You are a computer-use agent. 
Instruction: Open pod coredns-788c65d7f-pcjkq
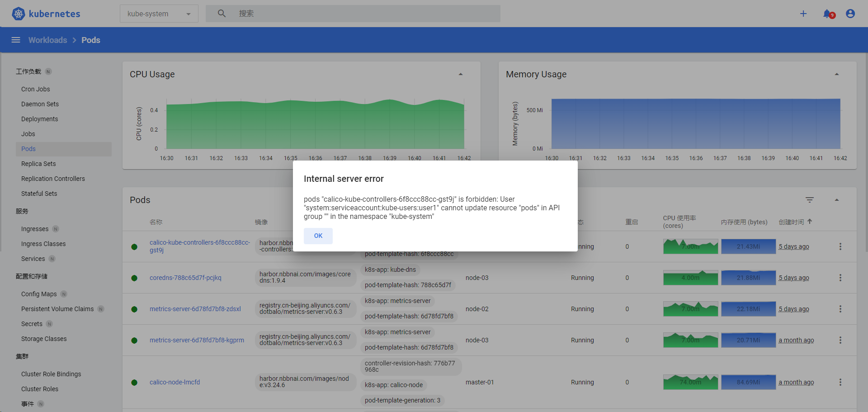tap(185, 278)
